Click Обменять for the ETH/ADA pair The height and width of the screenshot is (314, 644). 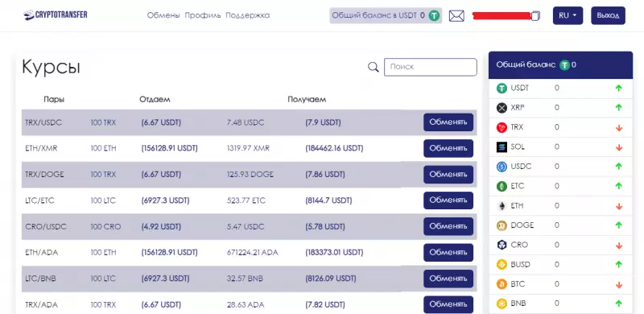448,252
